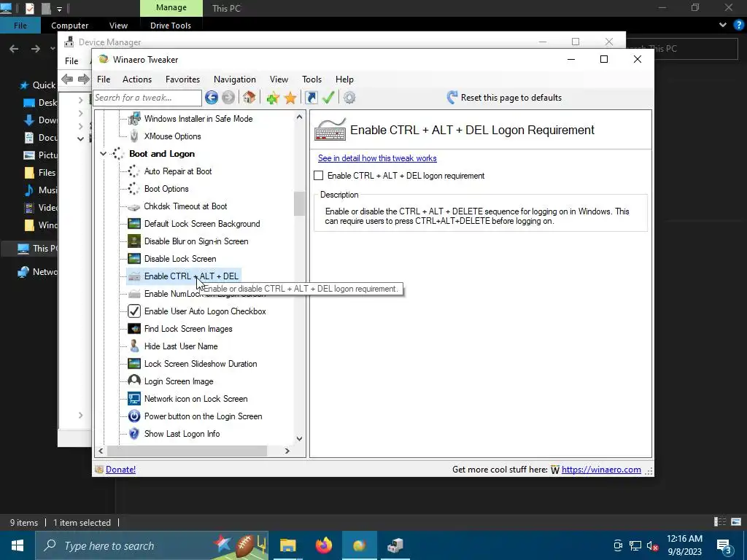This screenshot has width=747, height=560.
Task: Open the winaero.com link
Action: 601,470
